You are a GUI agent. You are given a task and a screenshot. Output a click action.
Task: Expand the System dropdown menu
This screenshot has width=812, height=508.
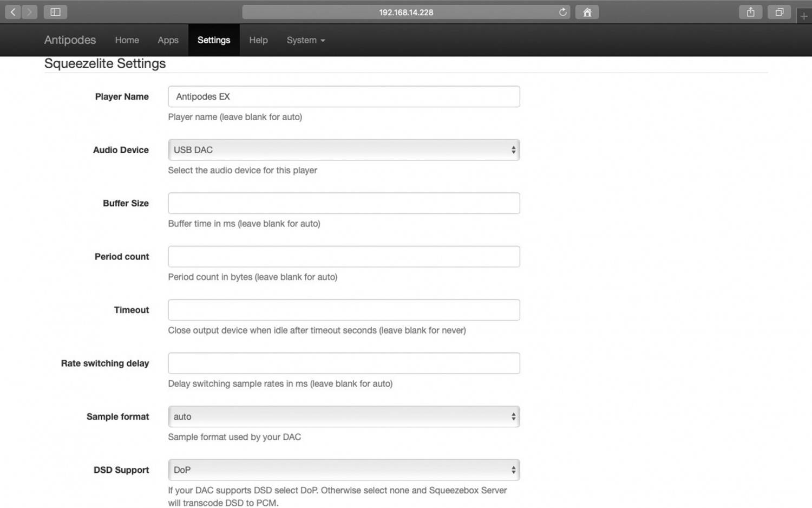point(306,40)
